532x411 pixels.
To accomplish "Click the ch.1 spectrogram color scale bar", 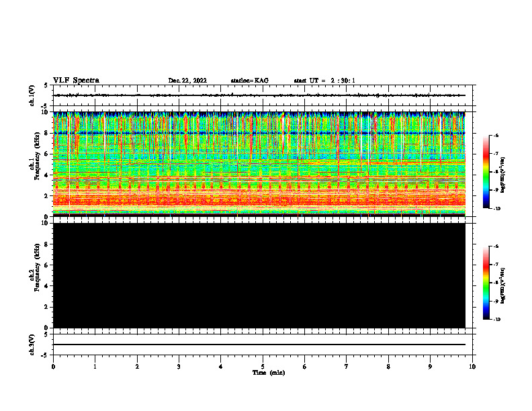I will [486, 172].
